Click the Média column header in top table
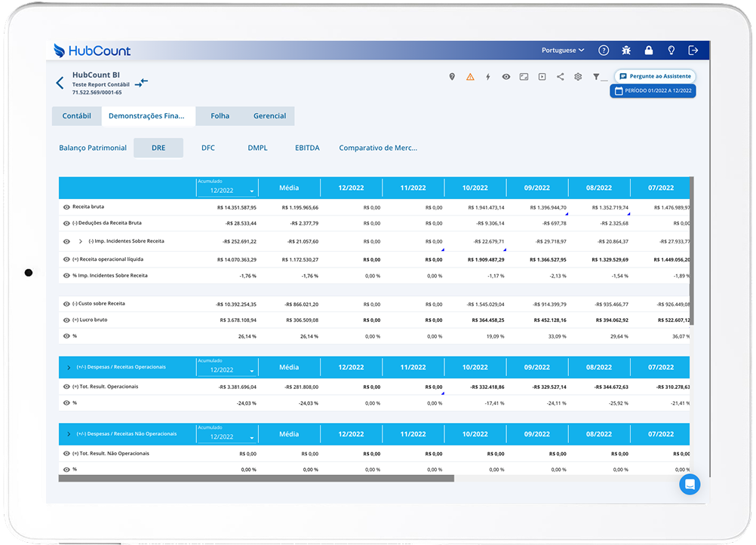756x545 pixels. tap(289, 188)
